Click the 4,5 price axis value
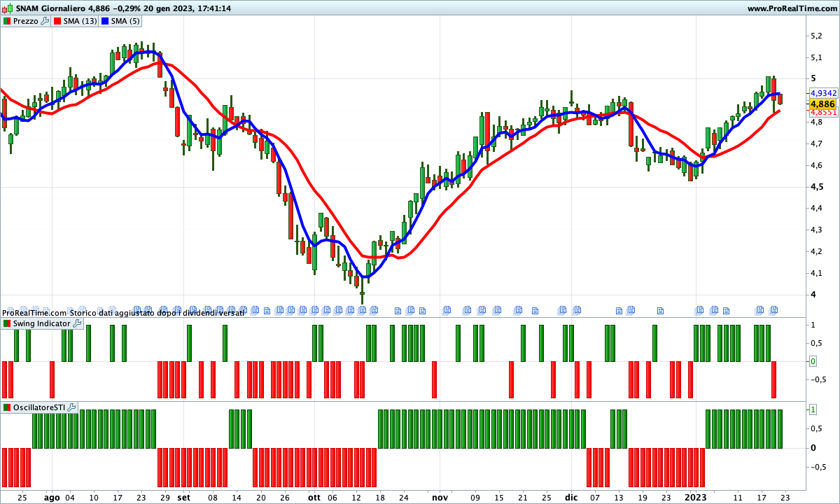The image size is (840, 504). 817,187
